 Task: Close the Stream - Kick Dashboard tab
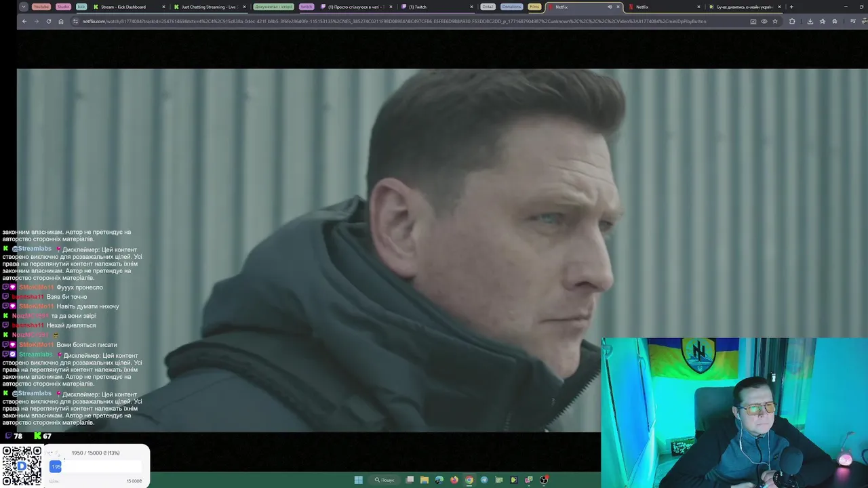click(163, 7)
